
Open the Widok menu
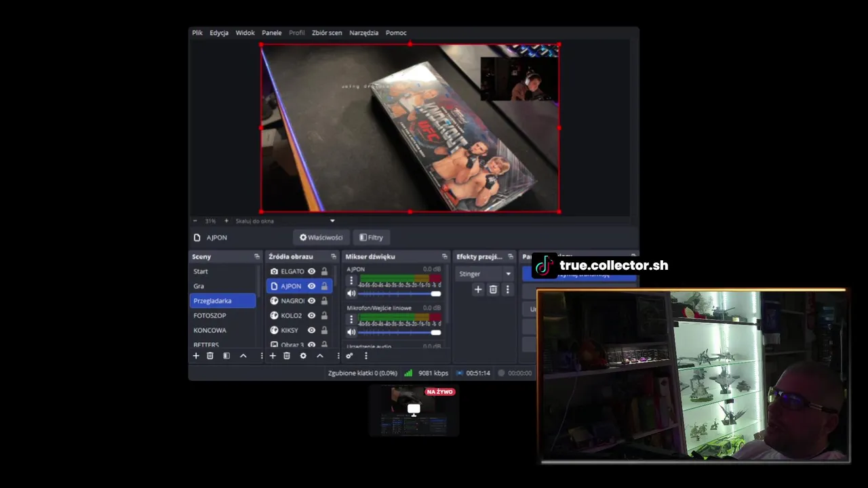coord(245,33)
